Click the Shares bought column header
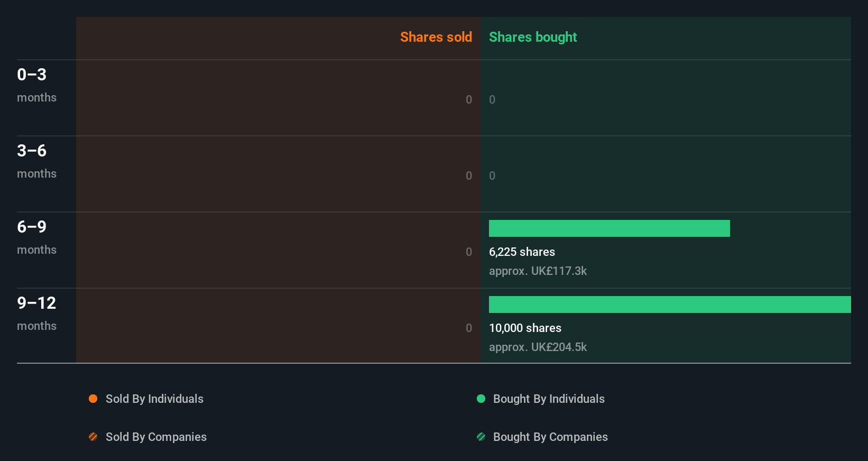868x461 pixels. tap(533, 37)
